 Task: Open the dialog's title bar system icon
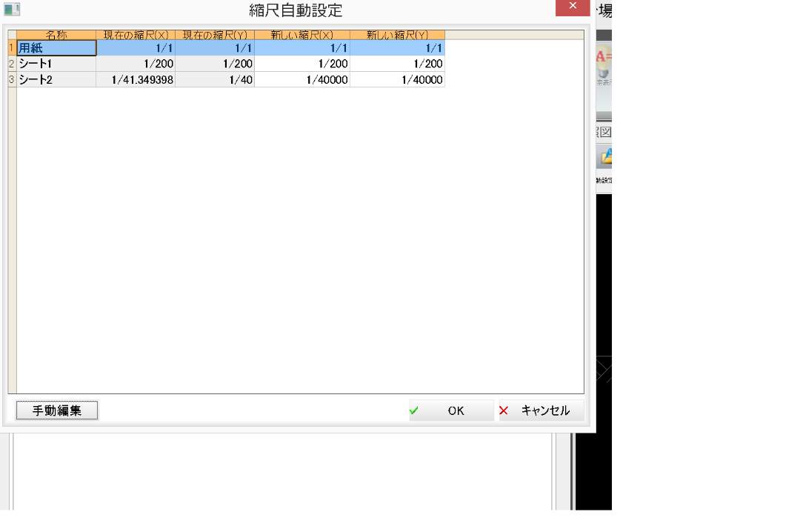click(12, 9)
